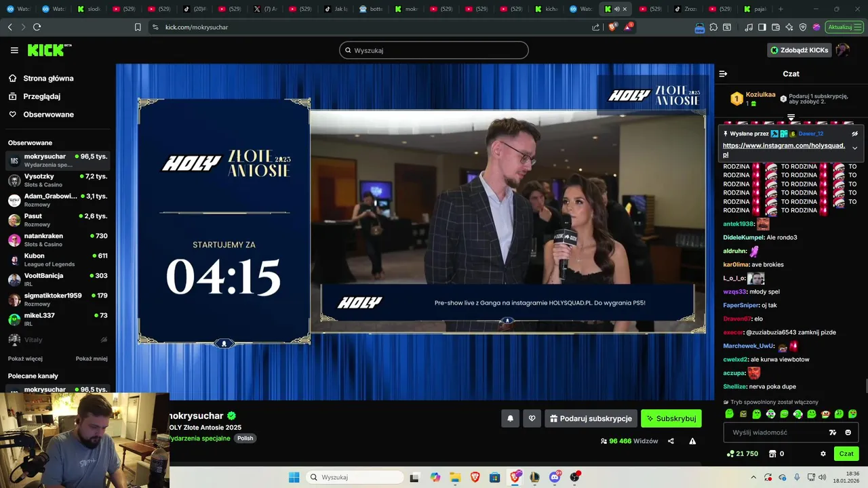Image resolution: width=868 pixels, height=488 pixels.
Task: Collapse the chat panel arrow icon
Action: point(723,74)
